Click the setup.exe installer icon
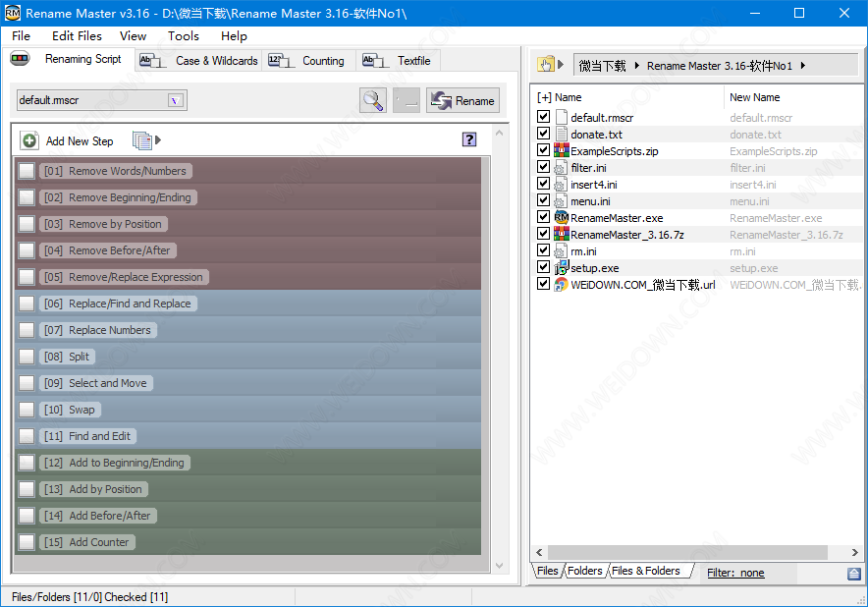Image resolution: width=868 pixels, height=607 pixels. click(562, 267)
